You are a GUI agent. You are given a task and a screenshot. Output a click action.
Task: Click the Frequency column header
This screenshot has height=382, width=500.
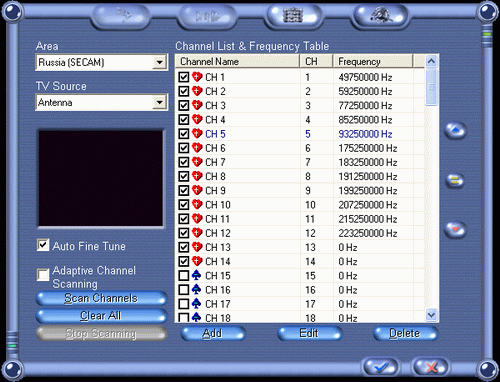click(373, 61)
